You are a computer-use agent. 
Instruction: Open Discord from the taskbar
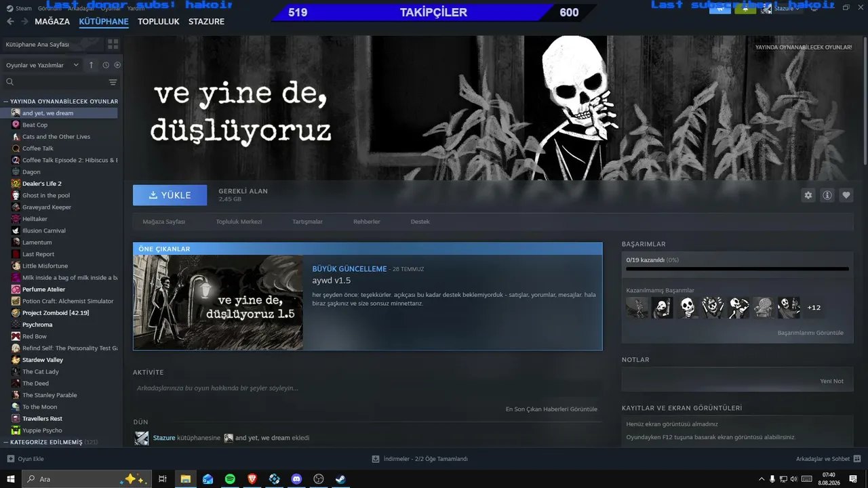(296, 479)
